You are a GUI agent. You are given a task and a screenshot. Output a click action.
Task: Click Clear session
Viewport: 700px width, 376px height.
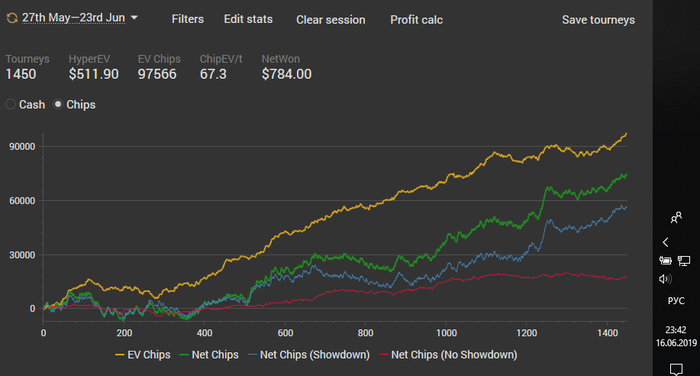tap(331, 20)
